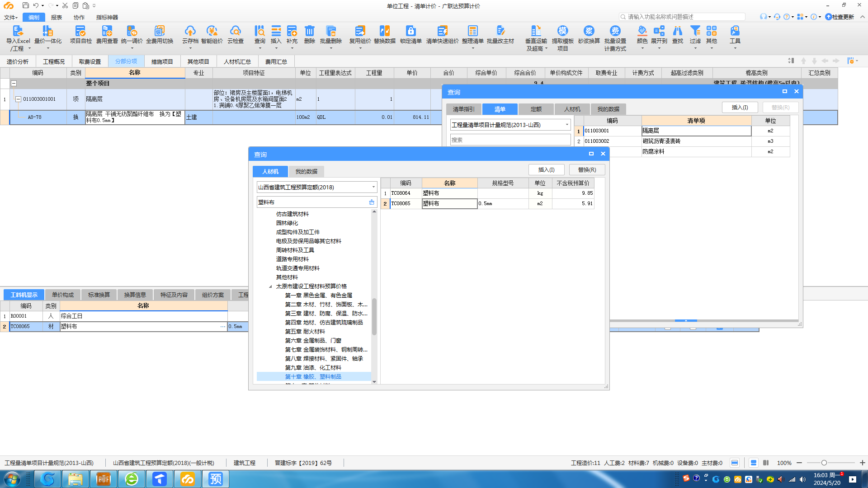This screenshot has width=868, height=488.
Task: Click 替换(R) in front 查询 dialog
Action: tap(587, 169)
